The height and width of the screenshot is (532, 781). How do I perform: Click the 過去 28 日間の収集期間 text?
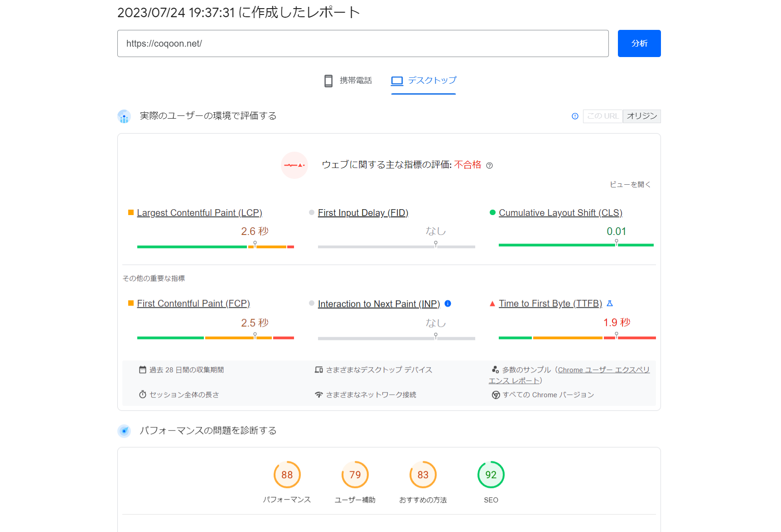click(187, 370)
